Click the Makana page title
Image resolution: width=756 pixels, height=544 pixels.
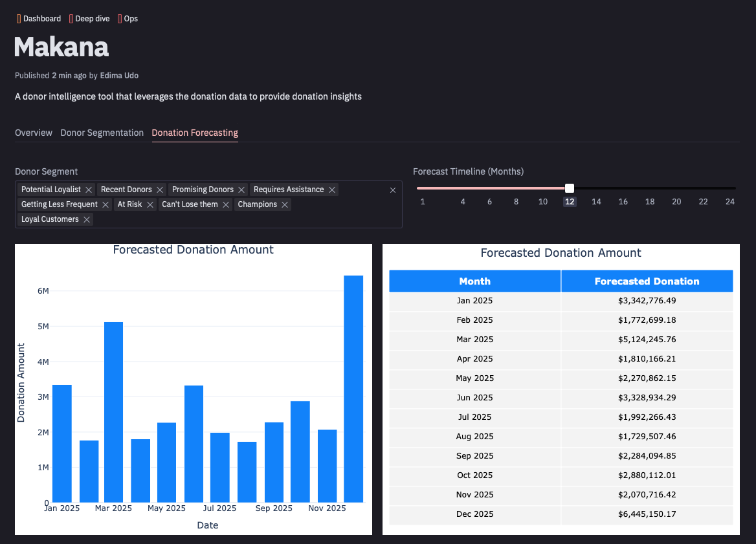(61, 47)
